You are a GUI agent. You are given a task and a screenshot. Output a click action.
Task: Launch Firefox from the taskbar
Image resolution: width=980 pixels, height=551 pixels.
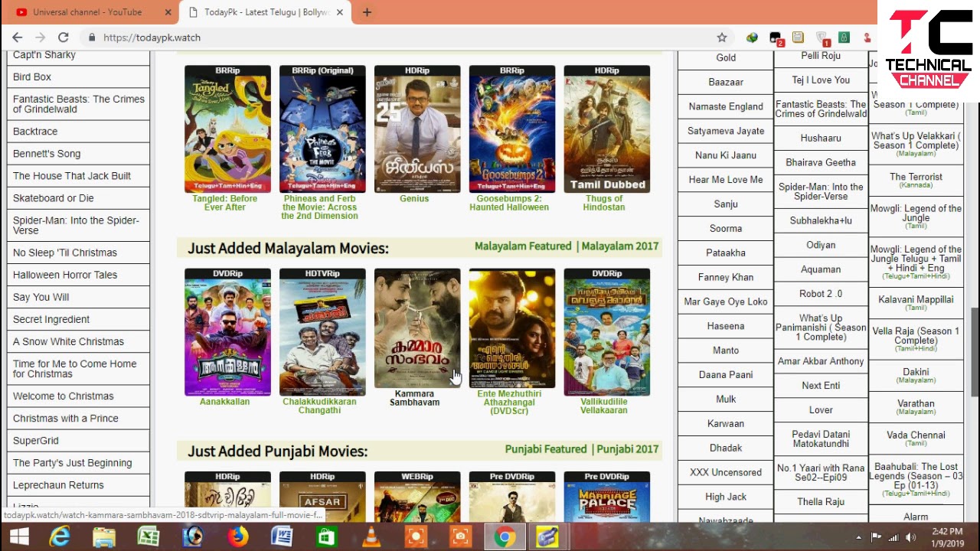click(x=238, y=537)
